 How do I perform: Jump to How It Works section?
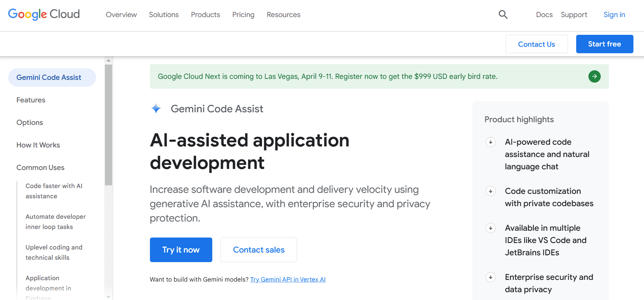38,145
